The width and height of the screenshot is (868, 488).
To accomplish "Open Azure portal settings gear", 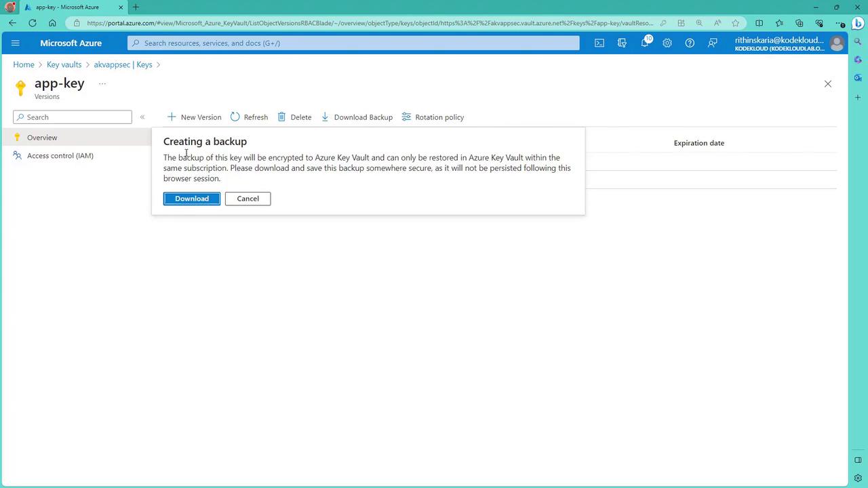I will [x=667, y=43].
